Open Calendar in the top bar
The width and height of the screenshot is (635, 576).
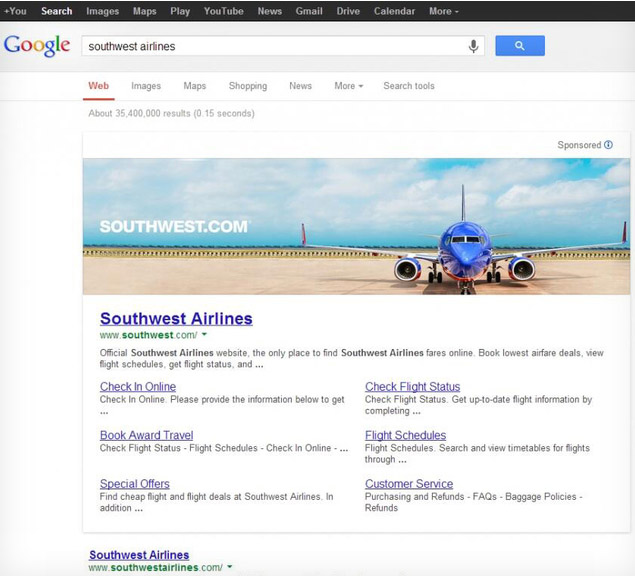(x=394, y=11)
